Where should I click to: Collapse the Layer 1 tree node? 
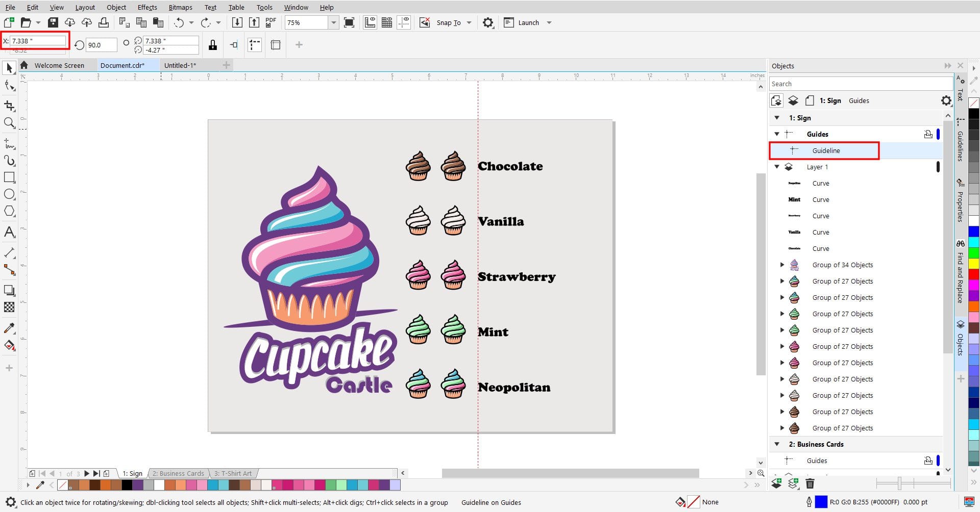point(777,167)
